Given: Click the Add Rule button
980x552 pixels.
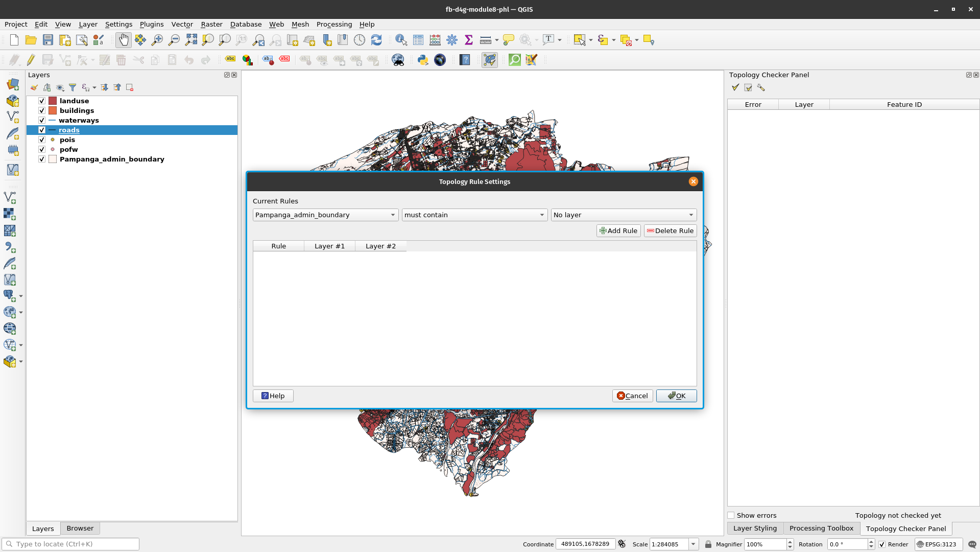Looking at the screenshot, I should coord(618,231).
